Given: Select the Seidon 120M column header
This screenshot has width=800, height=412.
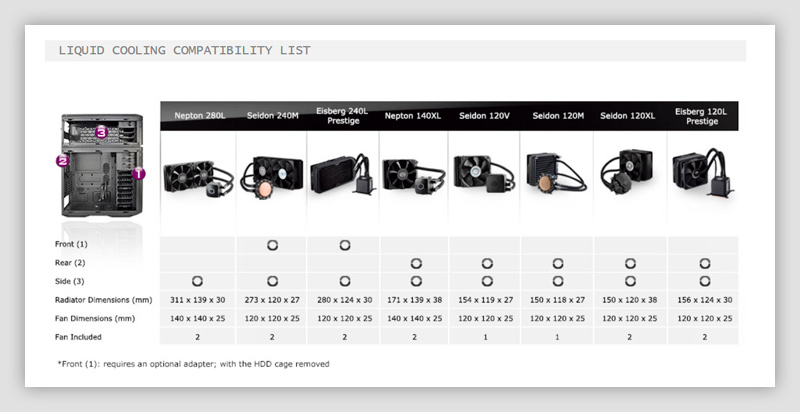Looking at the screenshot, I should pos(559,116).
